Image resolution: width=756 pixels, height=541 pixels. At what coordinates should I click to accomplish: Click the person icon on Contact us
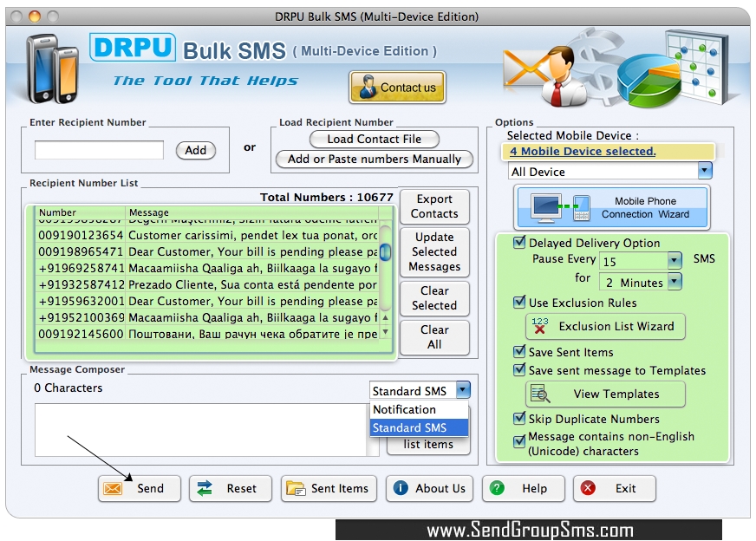[x=368, y=87]
